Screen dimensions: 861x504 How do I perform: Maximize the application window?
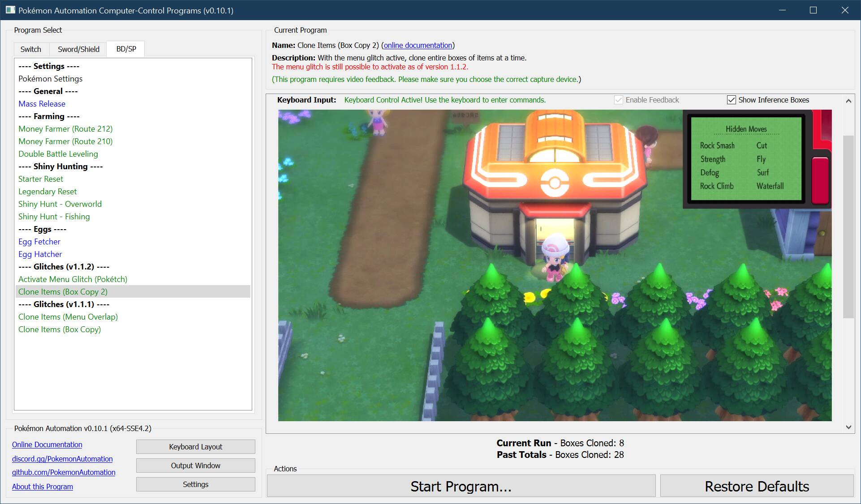pos(814,10)
